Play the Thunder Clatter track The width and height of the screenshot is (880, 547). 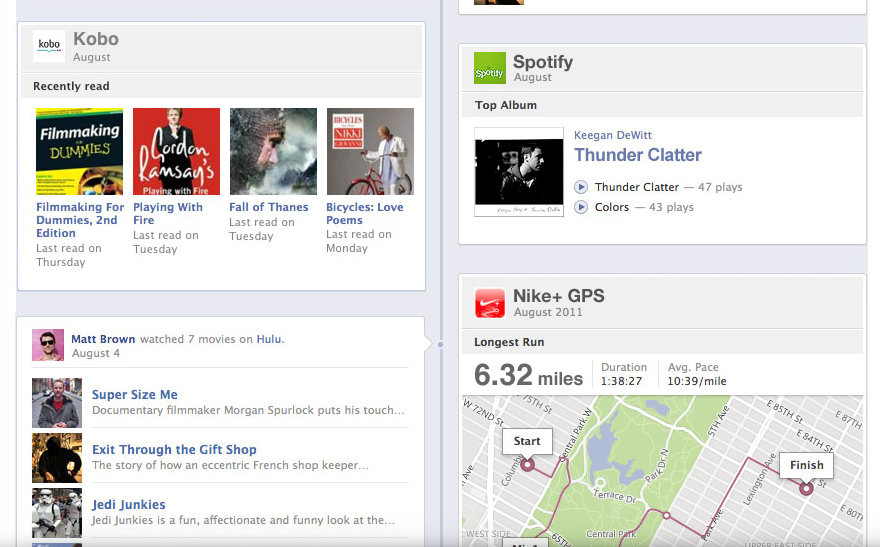(x=581, y=187)
